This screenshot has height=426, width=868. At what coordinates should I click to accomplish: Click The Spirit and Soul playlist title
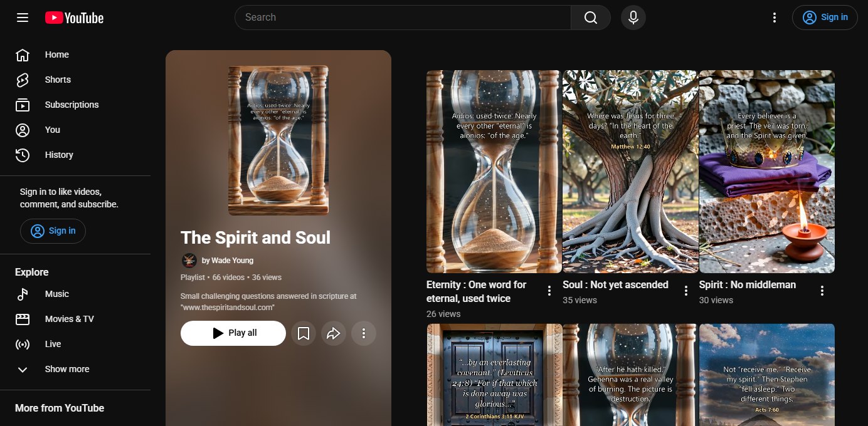point(255,238)
